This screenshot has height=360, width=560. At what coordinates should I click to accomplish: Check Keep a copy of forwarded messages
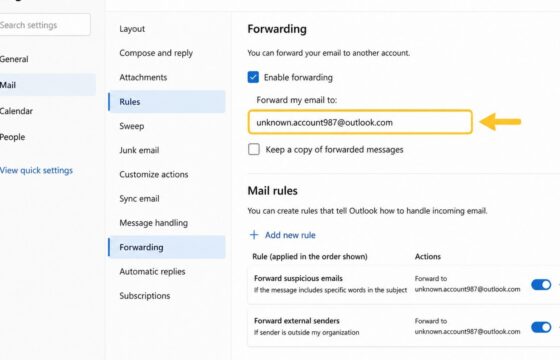(x=254, y=149)
